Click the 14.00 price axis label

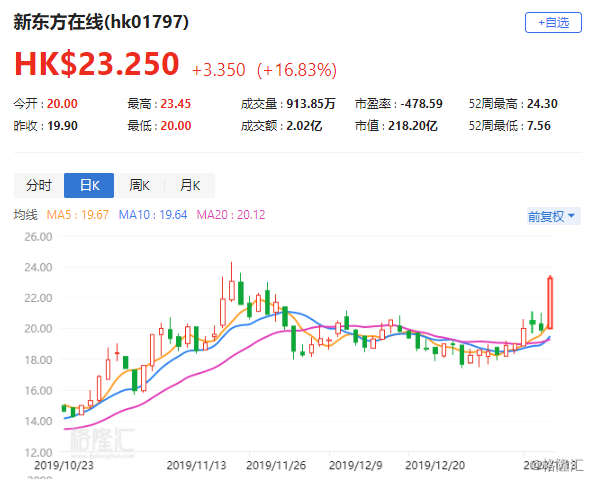[38, 421]
